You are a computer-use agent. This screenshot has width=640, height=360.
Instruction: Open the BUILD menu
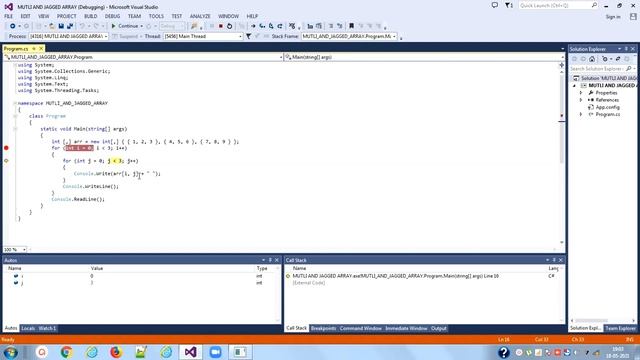91,16
